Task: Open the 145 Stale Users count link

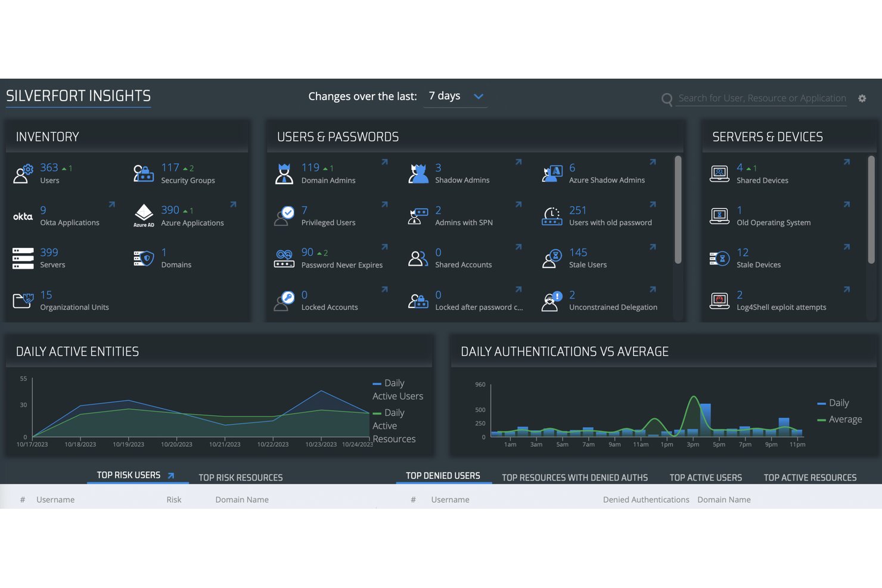Action: [x=578, y=253]
